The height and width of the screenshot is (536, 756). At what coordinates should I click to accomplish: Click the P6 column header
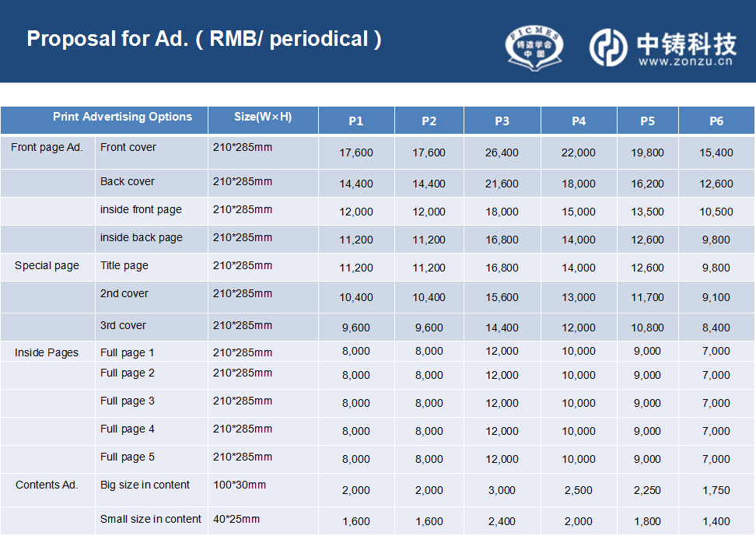(x=716, y=121)
